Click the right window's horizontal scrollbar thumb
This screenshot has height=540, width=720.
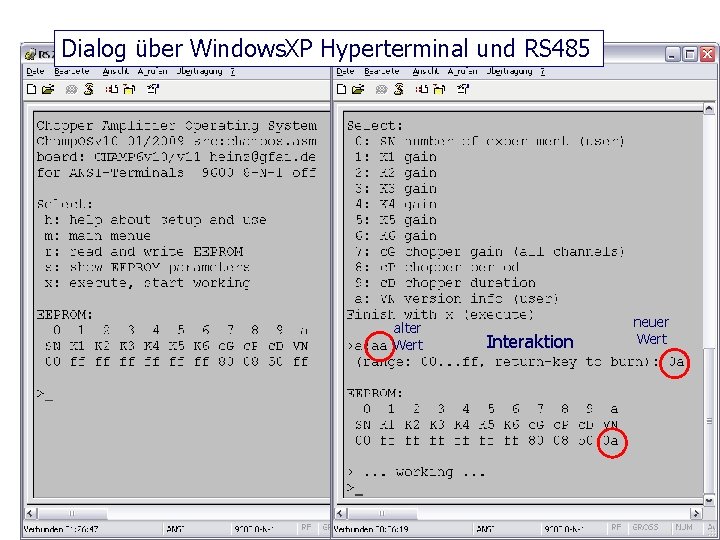click(x=382, y=513)
